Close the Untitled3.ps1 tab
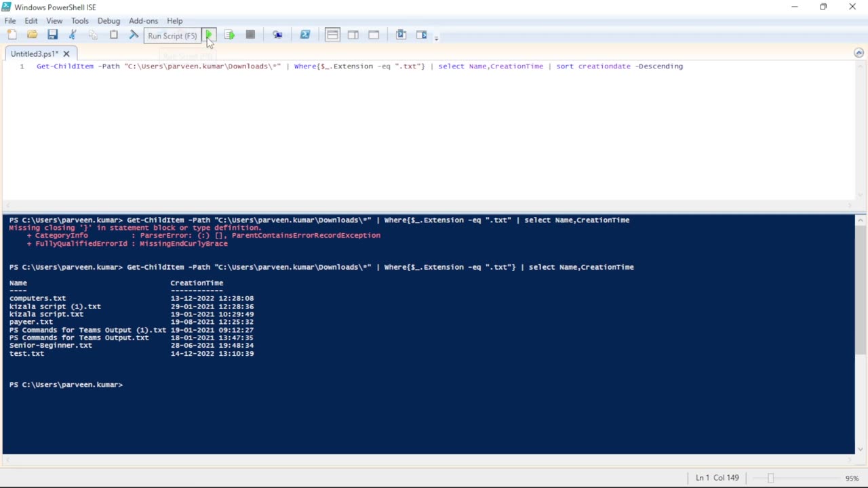The image size is (868, 488). coord(66,54)
